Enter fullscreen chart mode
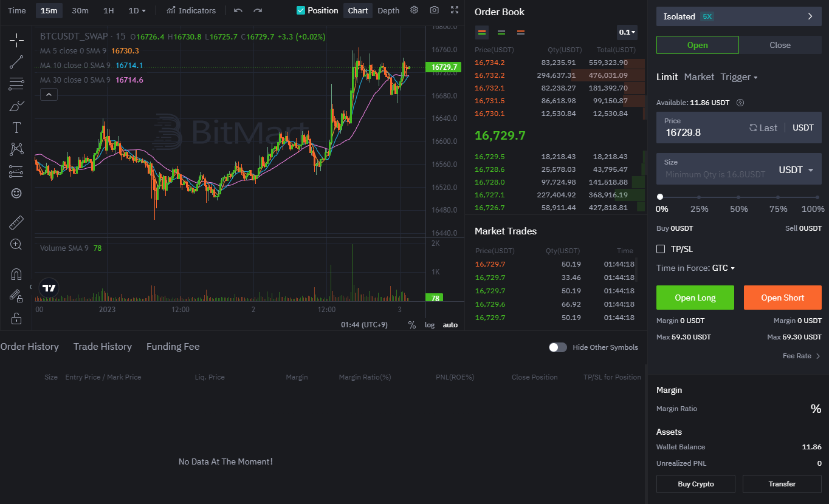The width and height of the screenshot is (829, 504). pyautogui.click(x=455, y=10)
